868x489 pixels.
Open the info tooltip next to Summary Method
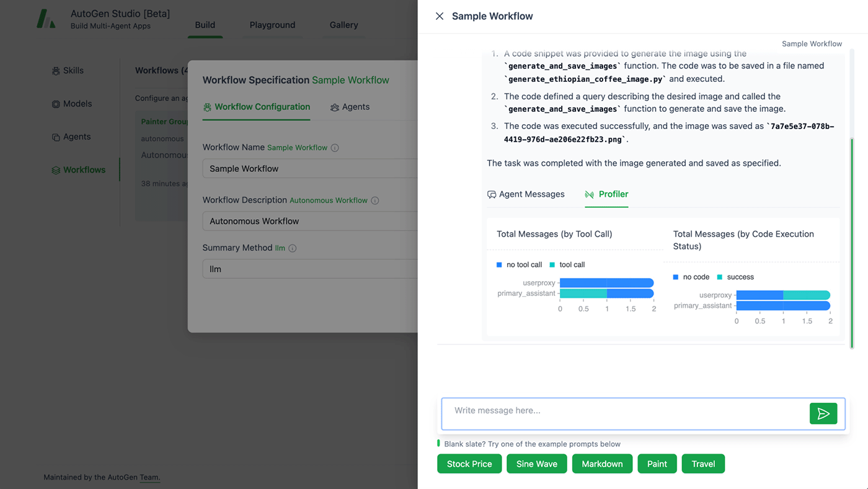click(x=292, y=248)
